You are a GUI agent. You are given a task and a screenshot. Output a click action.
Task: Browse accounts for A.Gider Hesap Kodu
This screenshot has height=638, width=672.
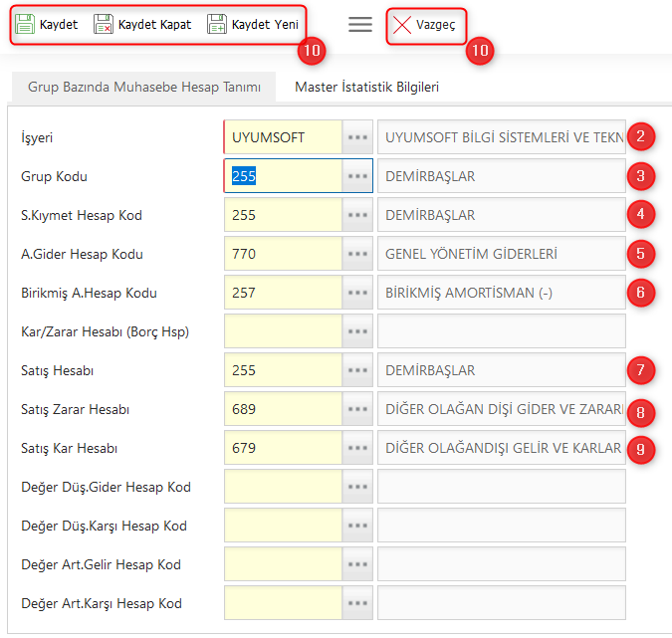pos(357,254)
